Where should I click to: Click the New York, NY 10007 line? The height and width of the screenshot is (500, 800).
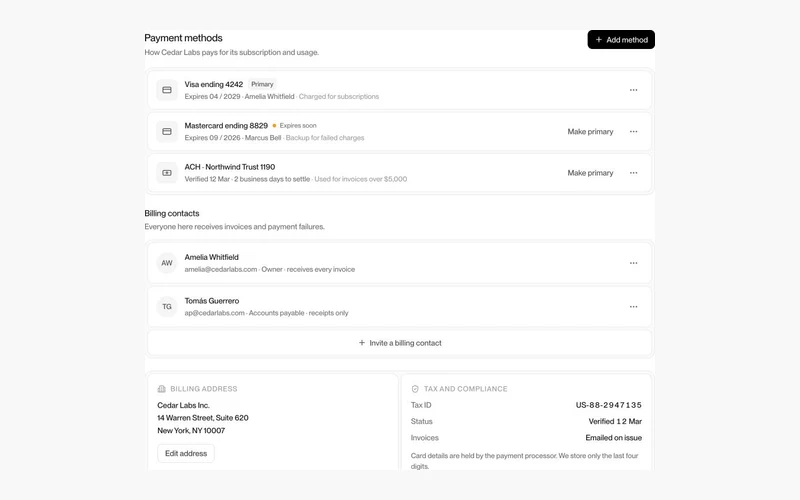click(x=191, y=431)
